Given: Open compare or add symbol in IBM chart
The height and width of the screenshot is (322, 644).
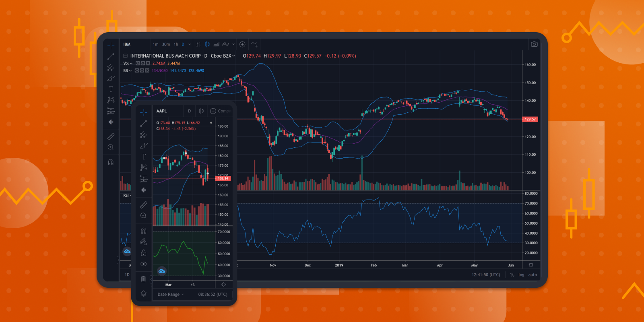Looking at the screenshot, I should 242,44.
